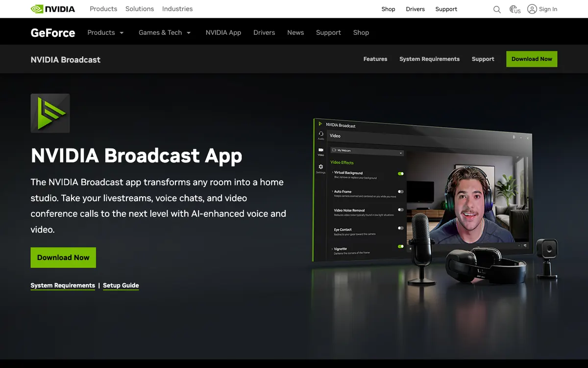Open News in the GeForce menu

[x=295, y=32]
